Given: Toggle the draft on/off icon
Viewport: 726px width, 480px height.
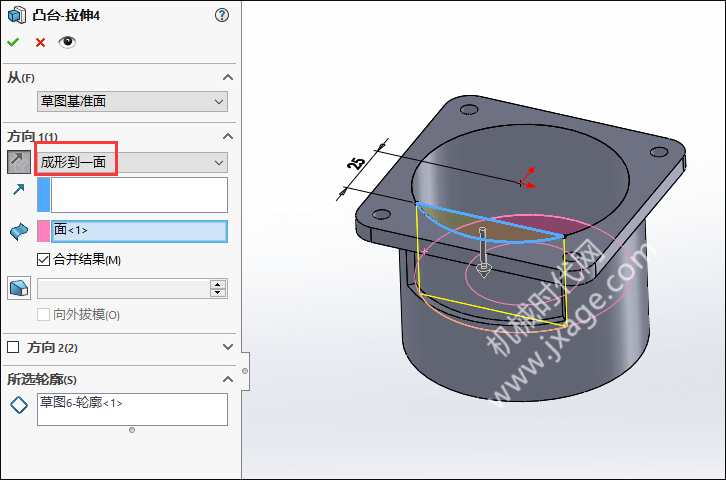Looking at the screenshot, I should (x=19, y=288).
